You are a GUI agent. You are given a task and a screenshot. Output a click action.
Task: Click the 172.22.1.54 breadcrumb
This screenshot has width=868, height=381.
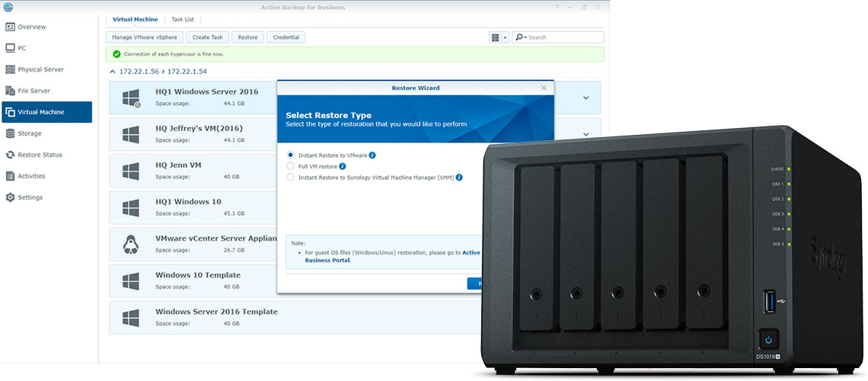[x=187, y=72]
